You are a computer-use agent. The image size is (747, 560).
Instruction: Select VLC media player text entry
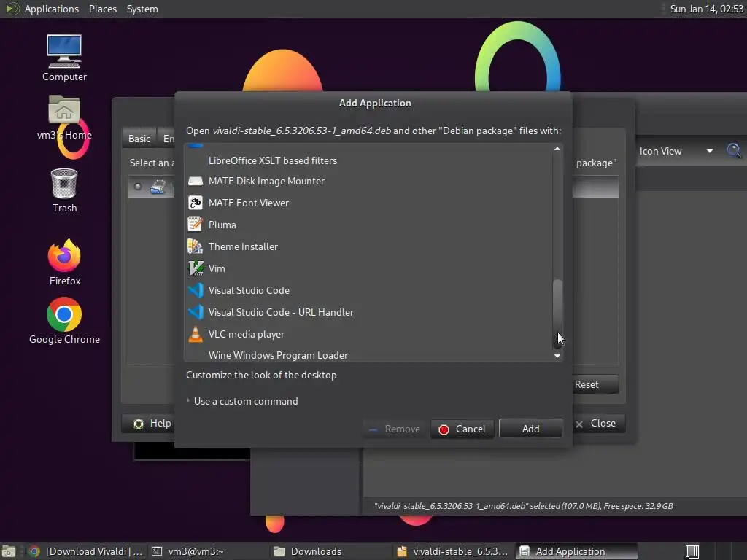pos(247,334)
